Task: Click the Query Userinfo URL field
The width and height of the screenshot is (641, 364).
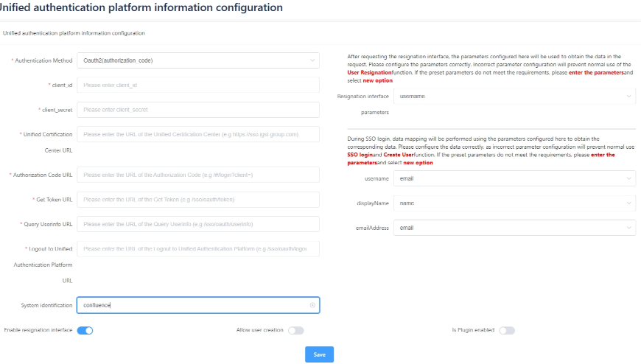Action: (197, 224)
